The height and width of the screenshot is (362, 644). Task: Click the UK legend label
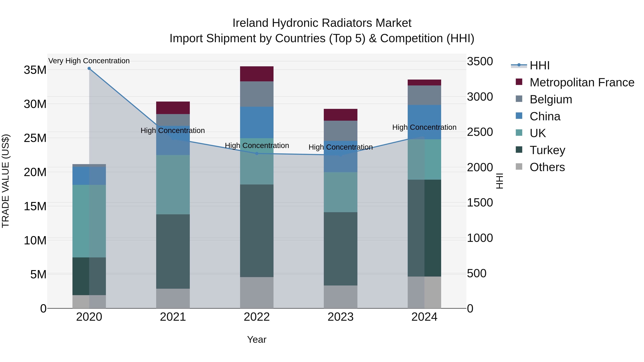(538, 133)
